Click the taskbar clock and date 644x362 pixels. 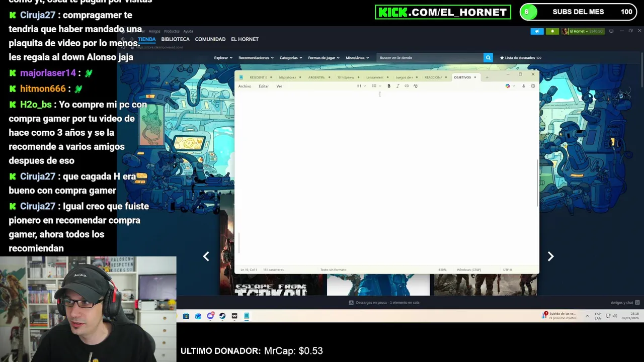(x=630, y=316)
